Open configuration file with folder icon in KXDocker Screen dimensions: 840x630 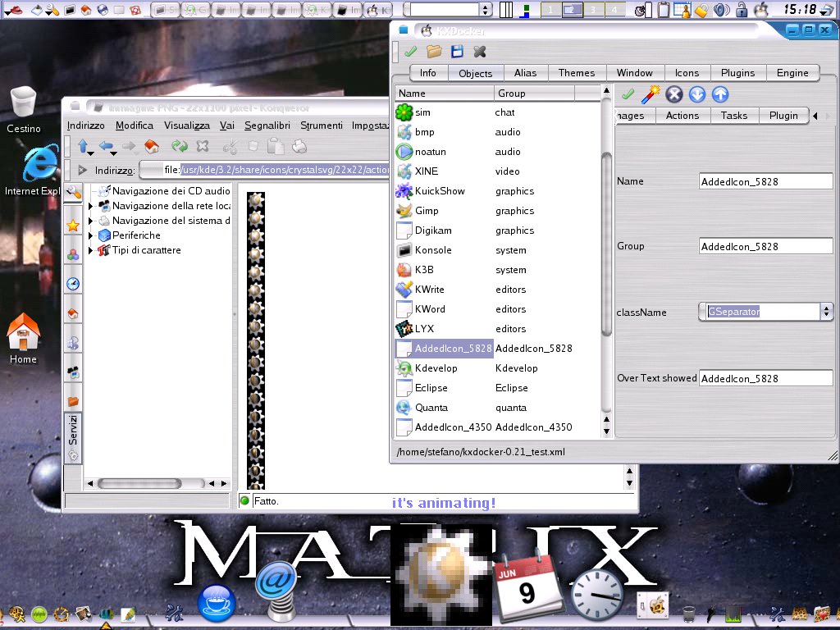point(434,52)
